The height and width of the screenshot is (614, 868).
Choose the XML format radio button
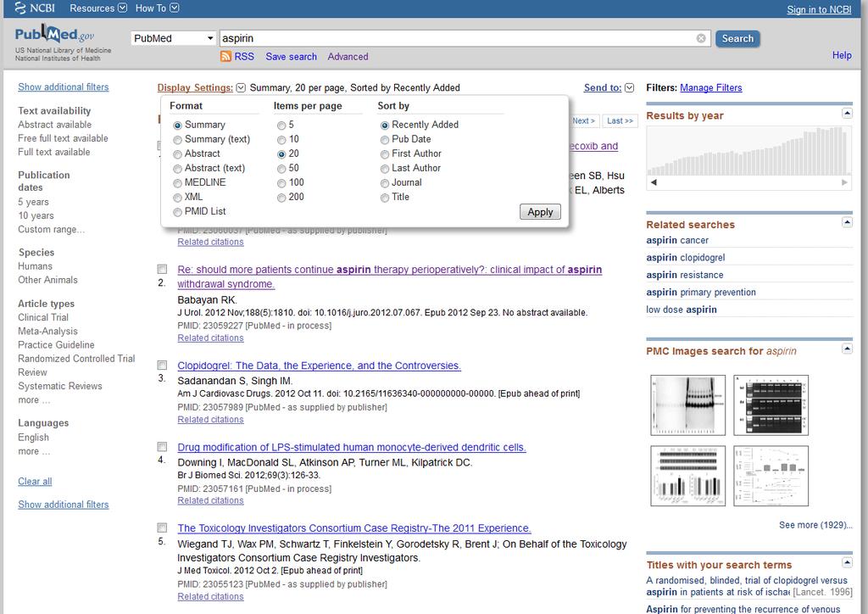(x=177, y=197)
